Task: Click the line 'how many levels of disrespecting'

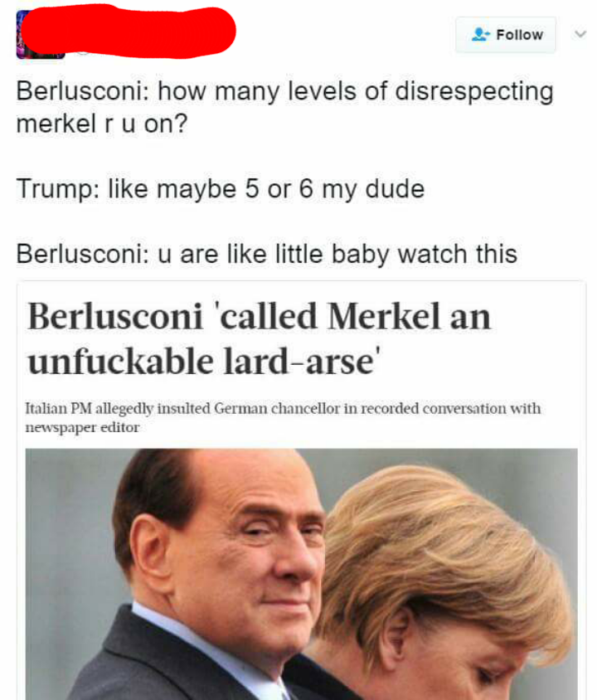Action: 355,90
